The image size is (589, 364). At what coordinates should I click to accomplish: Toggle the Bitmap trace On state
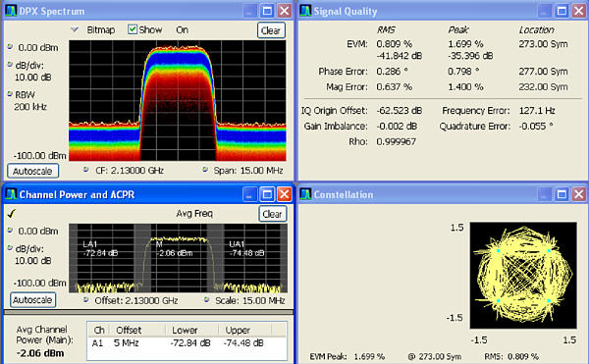point(183,29)
